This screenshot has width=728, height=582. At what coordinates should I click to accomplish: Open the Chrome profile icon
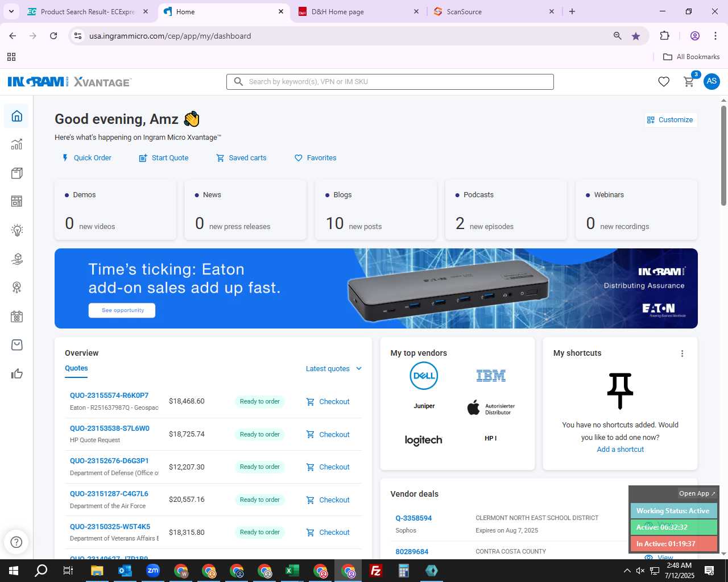coord(695,36)
